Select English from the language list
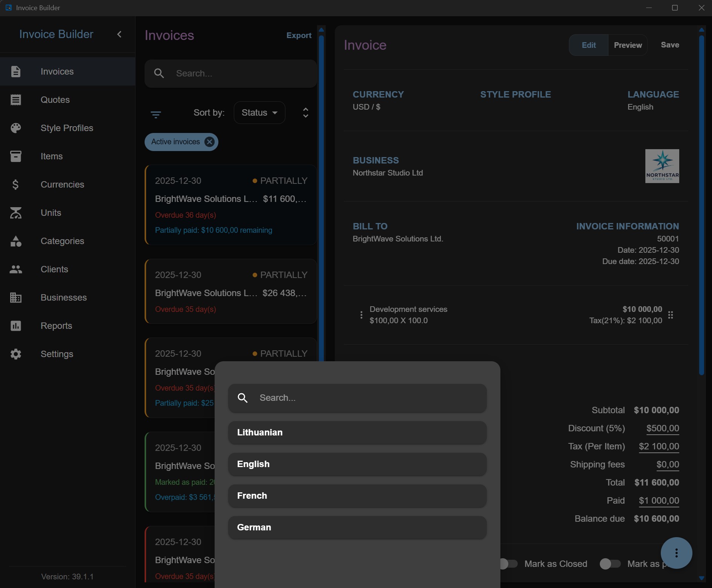Viewport: 712px width, 588px height. [x=357, y=464]
